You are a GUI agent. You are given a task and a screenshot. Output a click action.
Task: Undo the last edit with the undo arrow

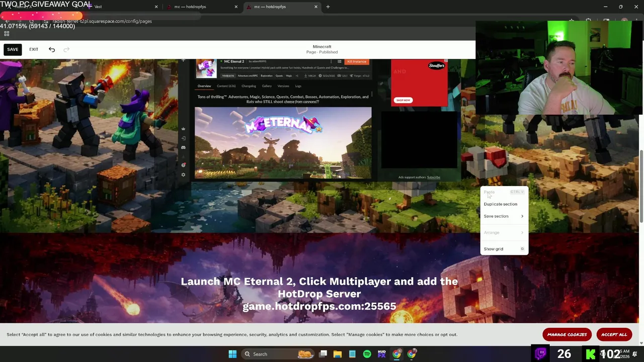pyautogui.click(x=52, y=49)
